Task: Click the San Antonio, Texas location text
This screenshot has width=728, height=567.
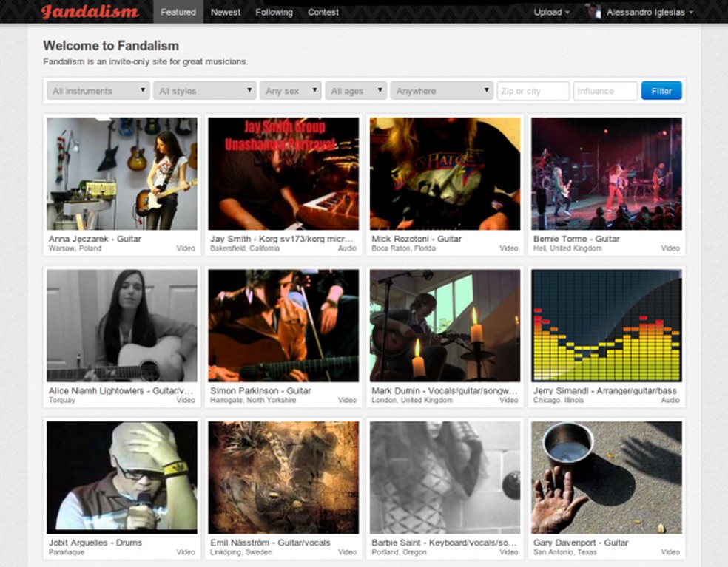Action: [x=565, y=553]
